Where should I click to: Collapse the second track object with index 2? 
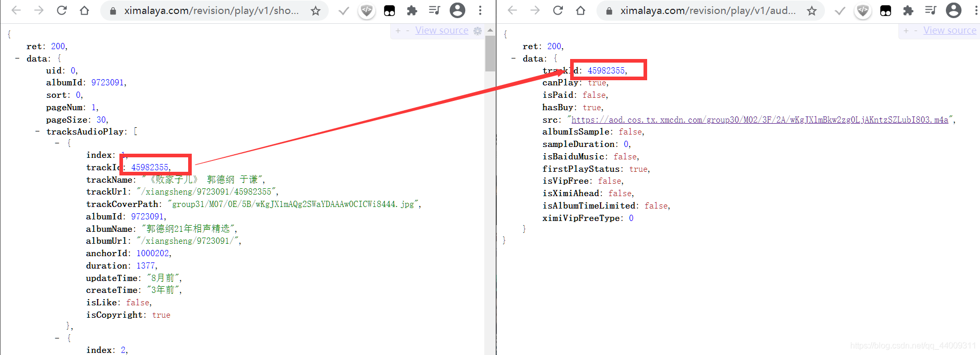pyautogui.click(x=57, y=338)
